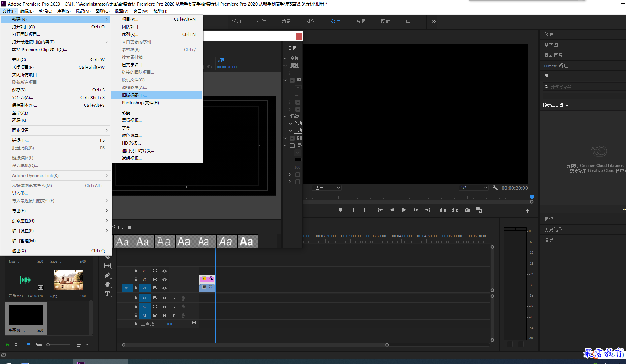Click the project panel thumbnail zoom slider
This screenshot has height=364, width=626.
point(58,345)
